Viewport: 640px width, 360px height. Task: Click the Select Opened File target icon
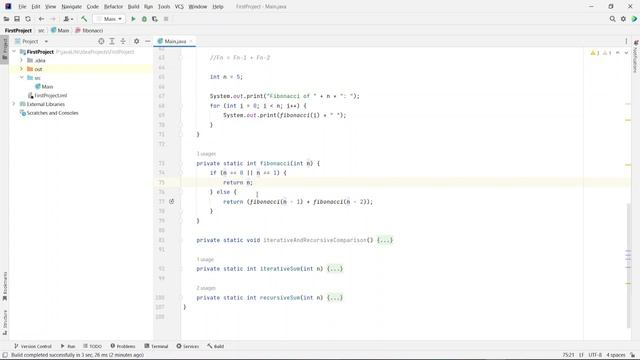(x=101, y=41)
